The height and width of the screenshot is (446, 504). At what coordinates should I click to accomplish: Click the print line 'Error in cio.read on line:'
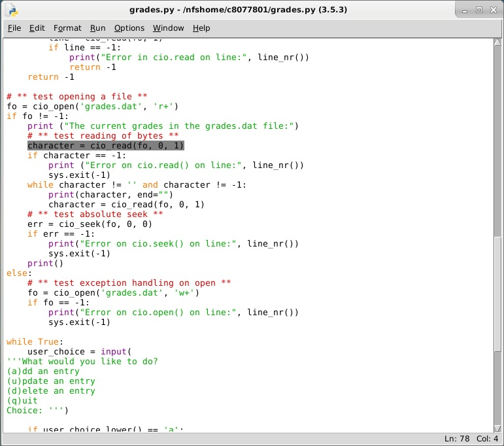click(189, 58)
